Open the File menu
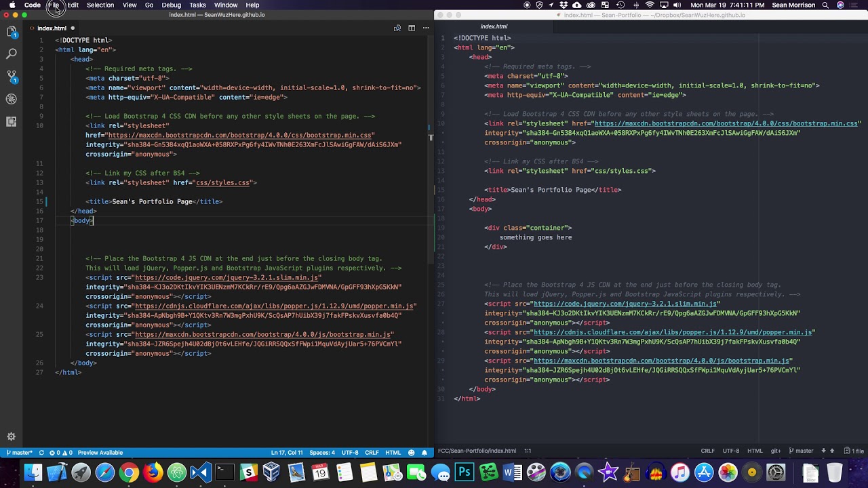Viewport: 868px width, 488px height. [x=54, y=5]
